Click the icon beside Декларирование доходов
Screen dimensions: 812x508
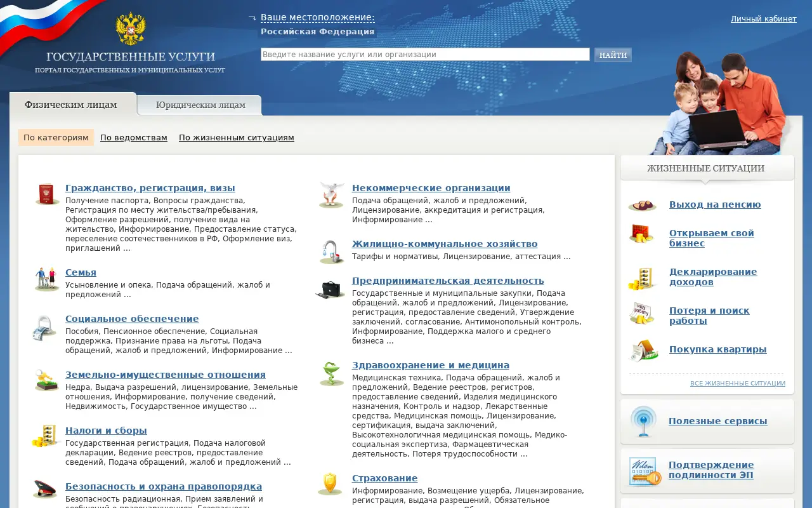(641, 278)
